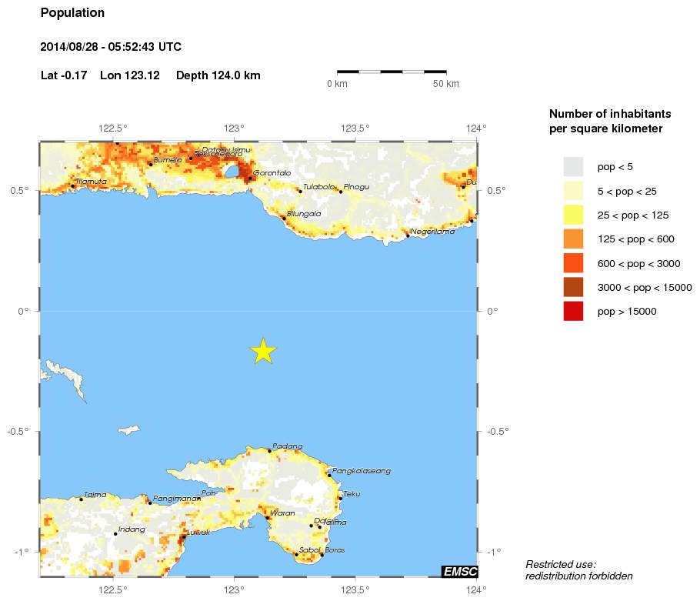Click the 'Sabol' city label
Viewport: 700px width, 601px height.
coord(310,549)
